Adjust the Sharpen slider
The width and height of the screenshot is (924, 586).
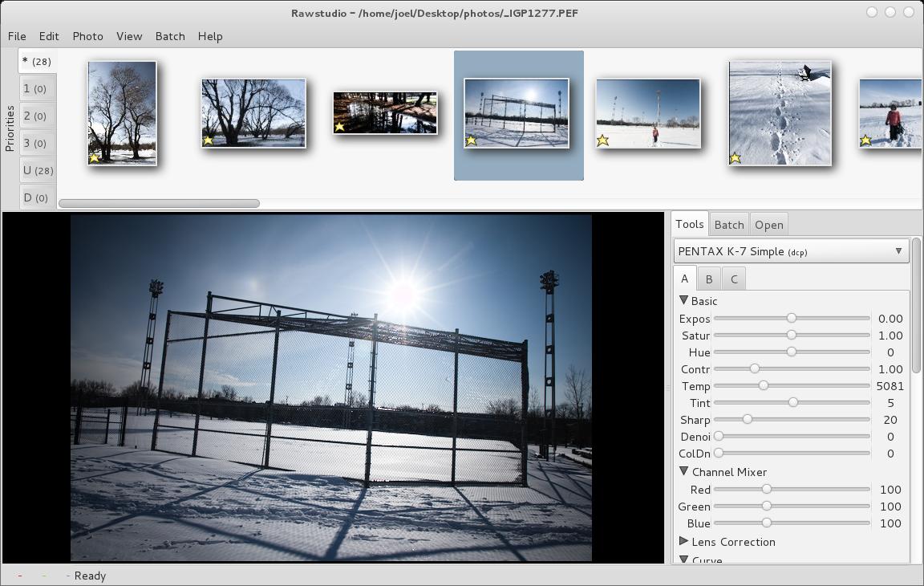[792, 420]
